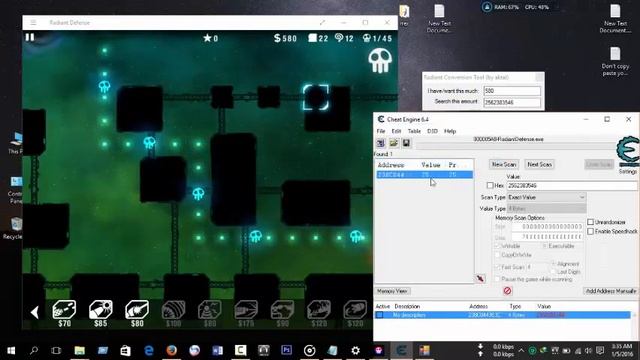Click the large skull next-wave icon

(x=380, y=61)
